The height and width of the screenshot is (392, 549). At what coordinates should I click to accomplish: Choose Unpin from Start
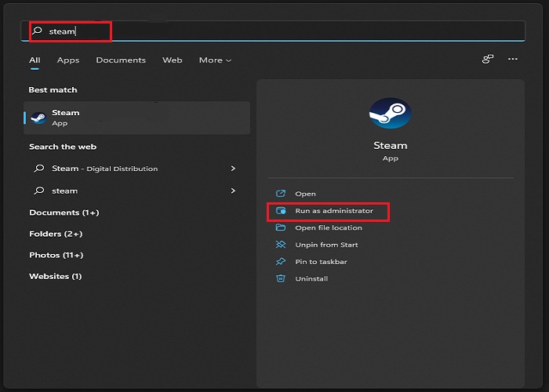[x=326, y=245]
